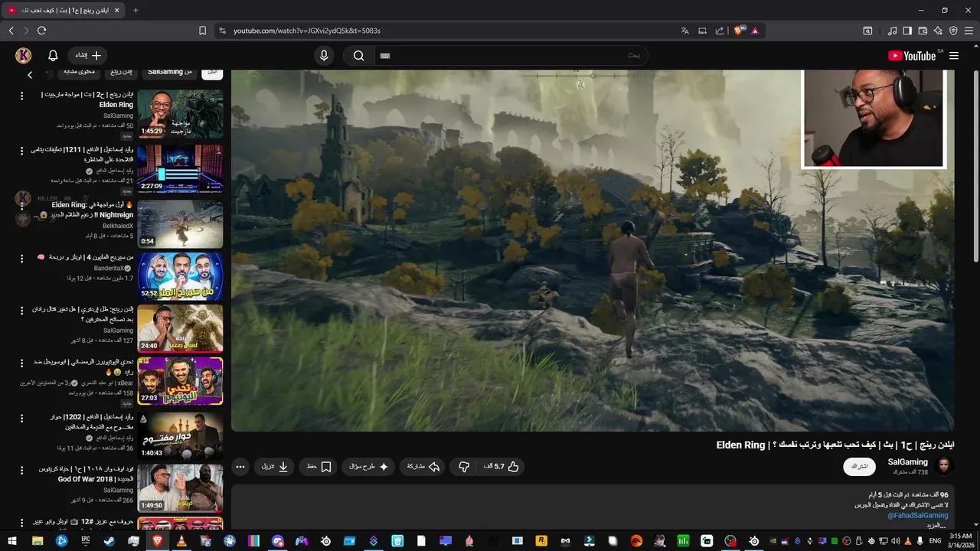Open the 2:27:09 وليد إسماعيل thumbnail

point(180,169)
